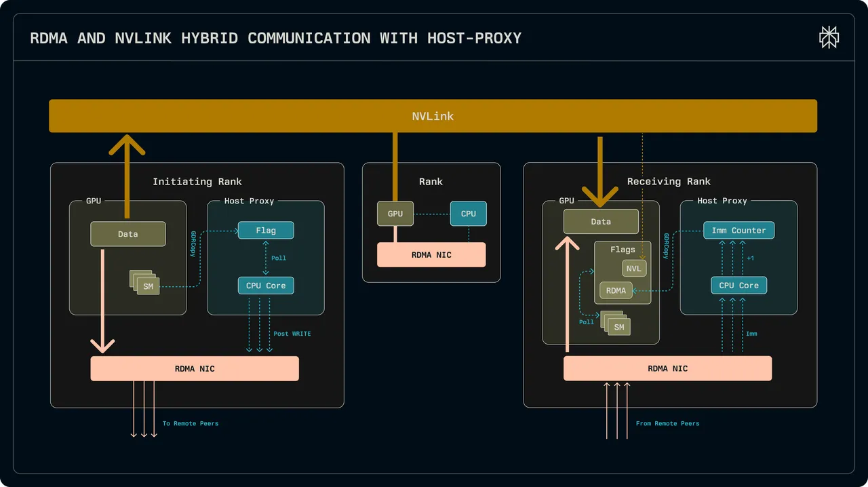Image resolution: width=868 pixels, height=487 pixels.
Task: Click the 'From Remote Peers' label
Action: click(x=667, y=424)
